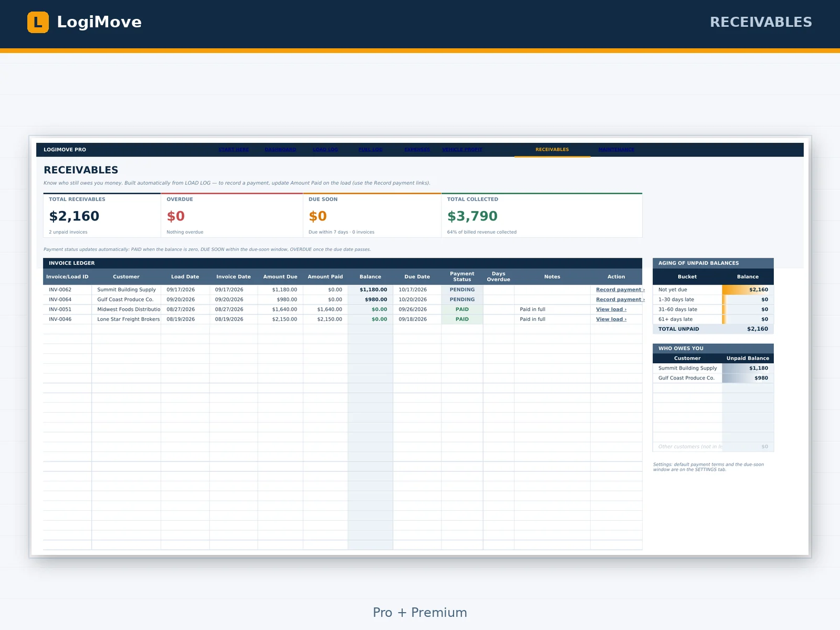Click View load for INV-0046
840x630 pixels.
point(611,319)
